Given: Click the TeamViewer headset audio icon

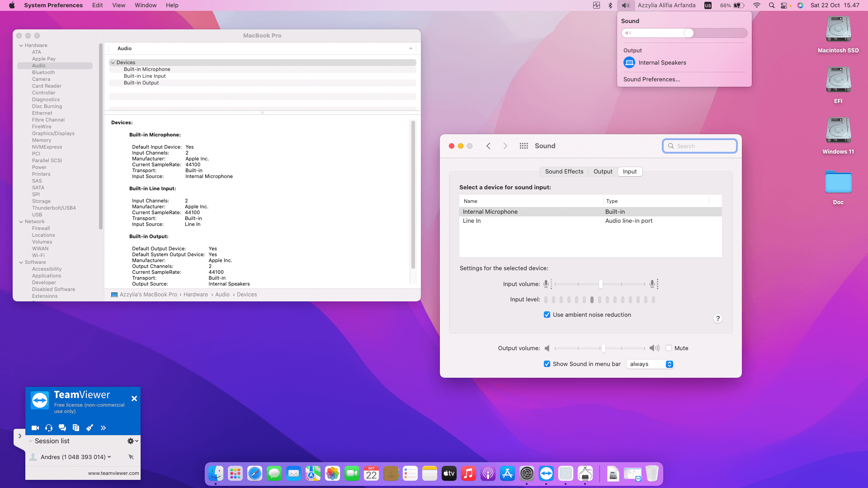Looking at the screenshot, I should [49, 428].
